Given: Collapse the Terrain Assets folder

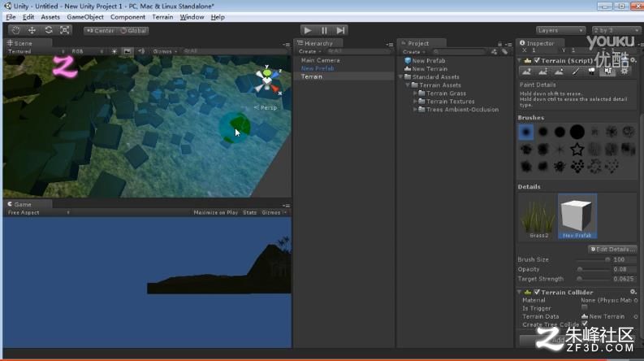Looking at the screenshot, I should click(x=408, y=85).
